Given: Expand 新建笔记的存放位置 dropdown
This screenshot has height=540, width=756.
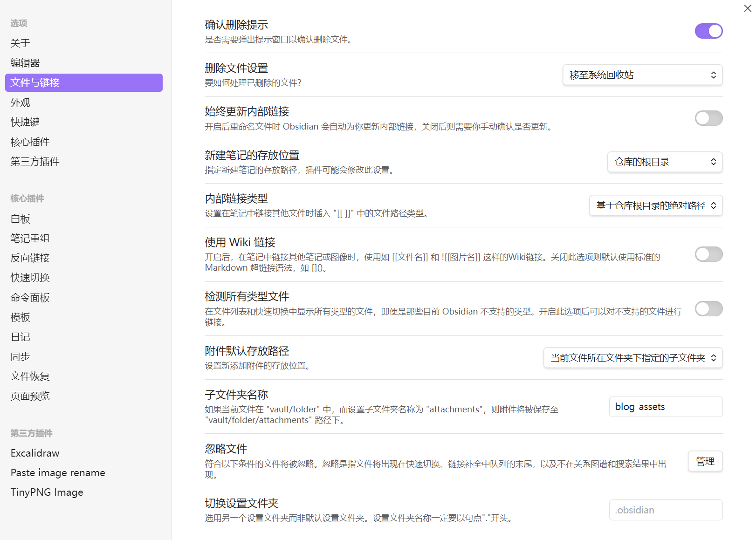Looking at the screenshot, I should click(665, 162).
